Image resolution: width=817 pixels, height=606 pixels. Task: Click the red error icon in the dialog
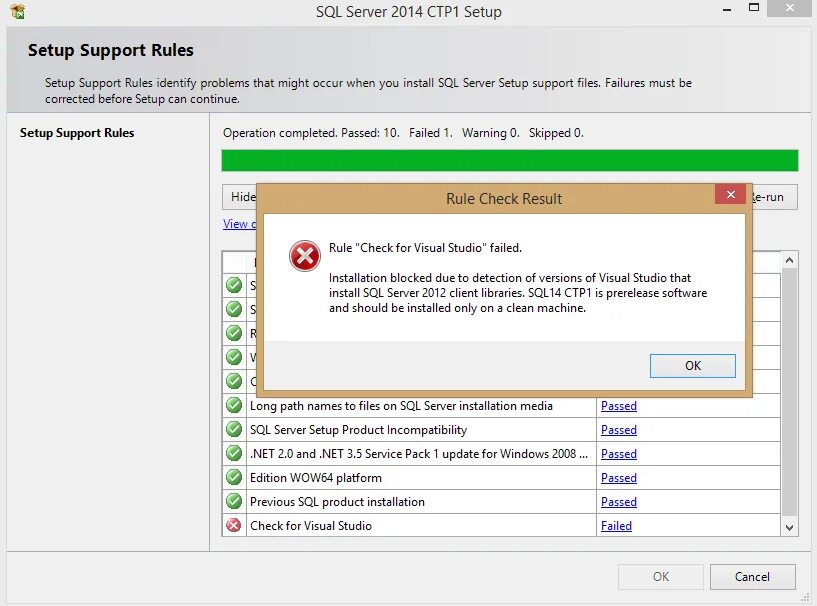(x=305, y=256)
